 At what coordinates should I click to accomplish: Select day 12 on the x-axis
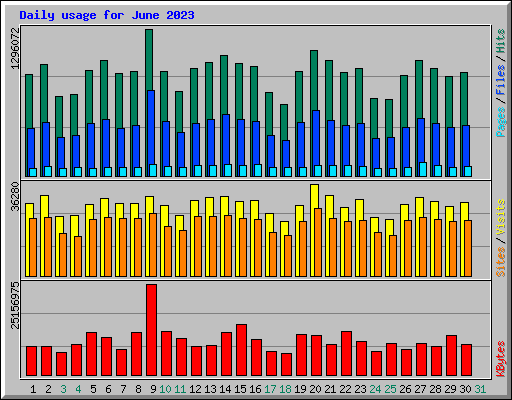(x=195, y=389)
